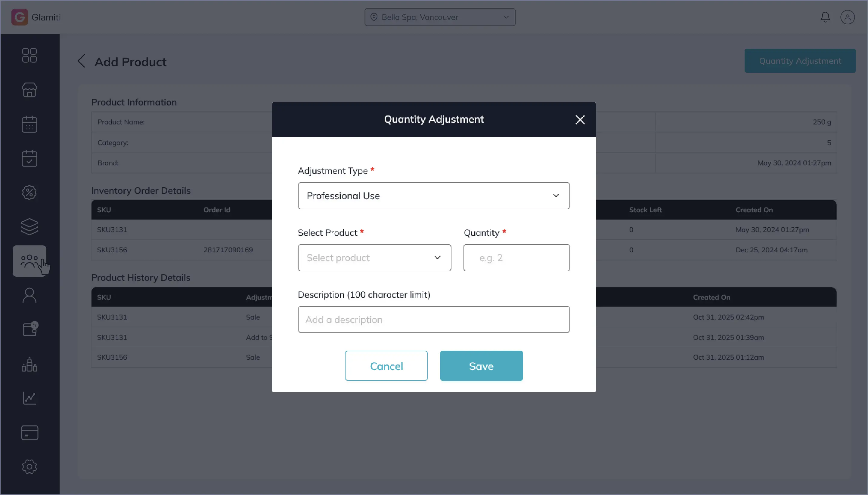
Task: Open the analytics line chart icon
Action: pyautogui.click(x=29, y=398)
